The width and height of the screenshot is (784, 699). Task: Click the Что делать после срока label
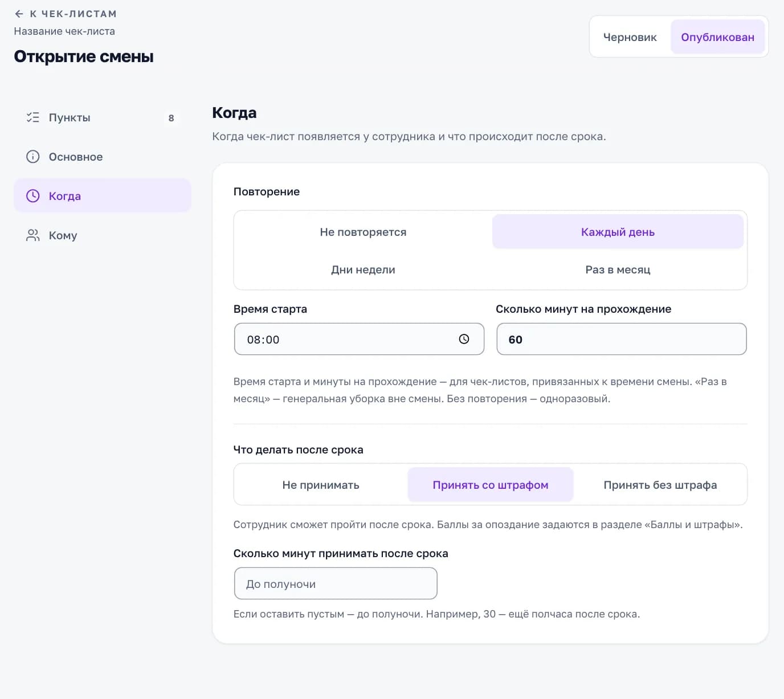point(299,449)
